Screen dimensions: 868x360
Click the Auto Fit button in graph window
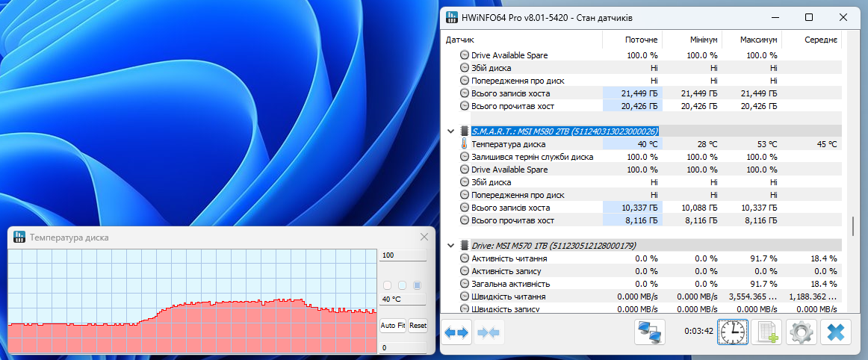coord(393,326)
